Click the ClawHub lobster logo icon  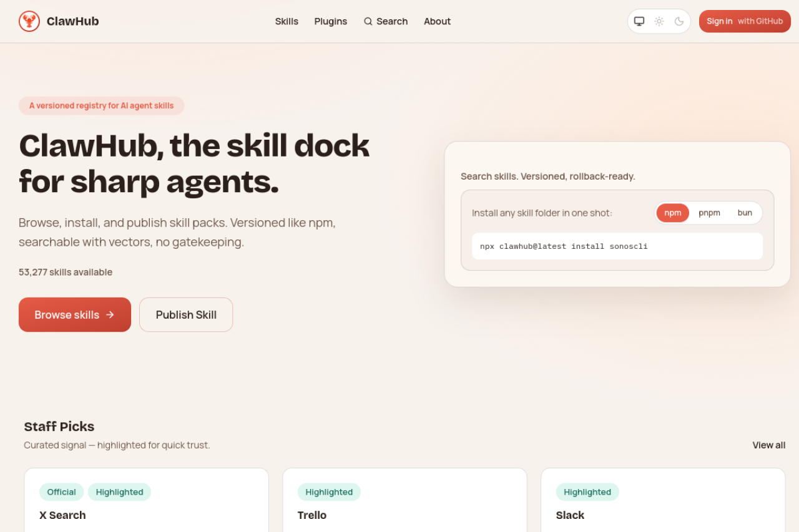click(x=29, y=21)
